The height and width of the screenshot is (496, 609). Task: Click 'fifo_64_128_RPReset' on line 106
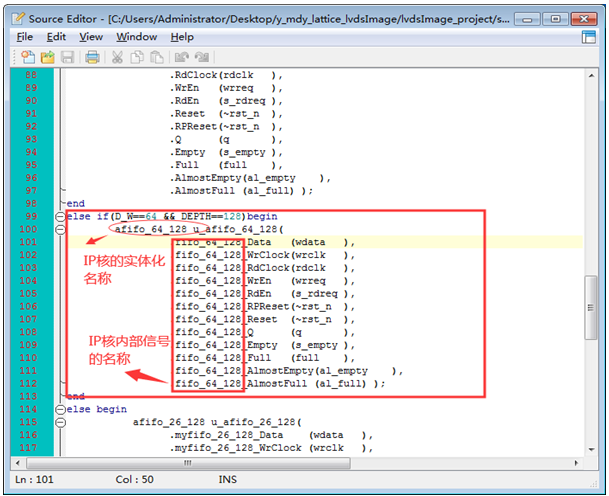pyautogui.click(x=232, y=306)
